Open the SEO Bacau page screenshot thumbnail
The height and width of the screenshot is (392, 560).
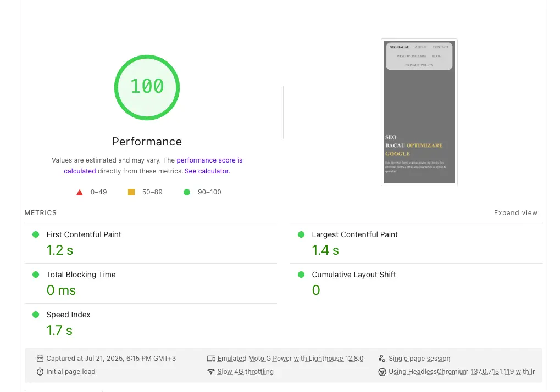coord(419,112)
